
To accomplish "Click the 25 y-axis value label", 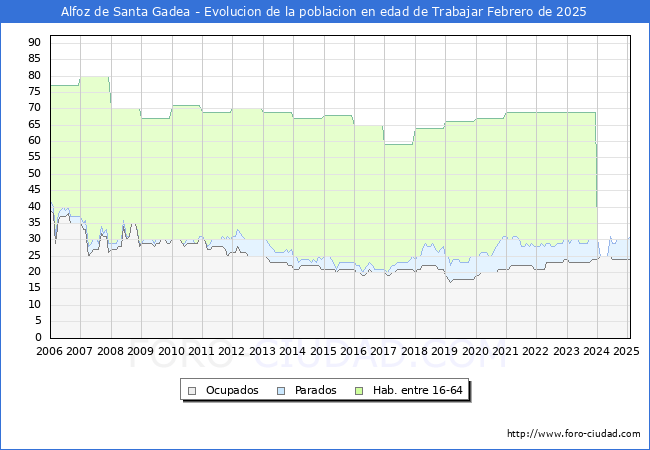I will coord(34,255).
